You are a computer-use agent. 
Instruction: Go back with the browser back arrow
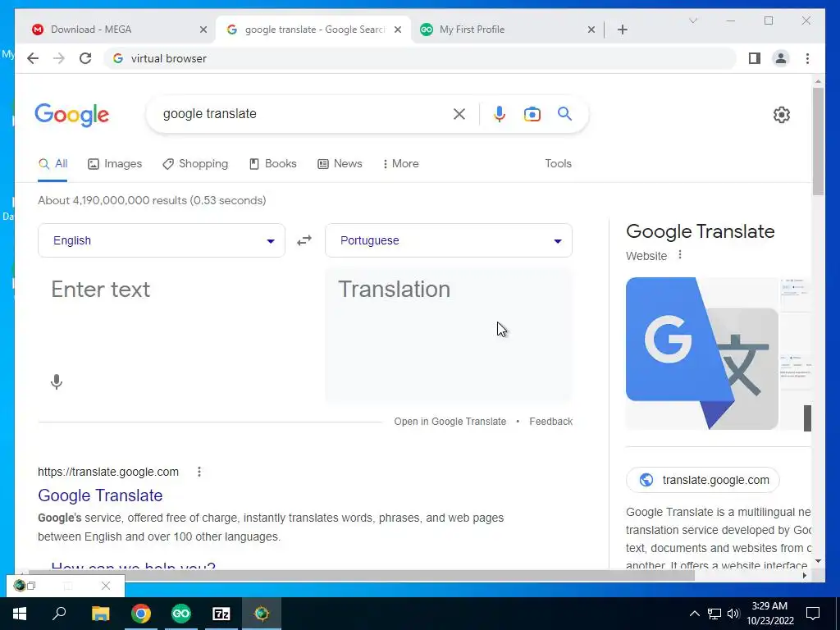pos(33,58)
